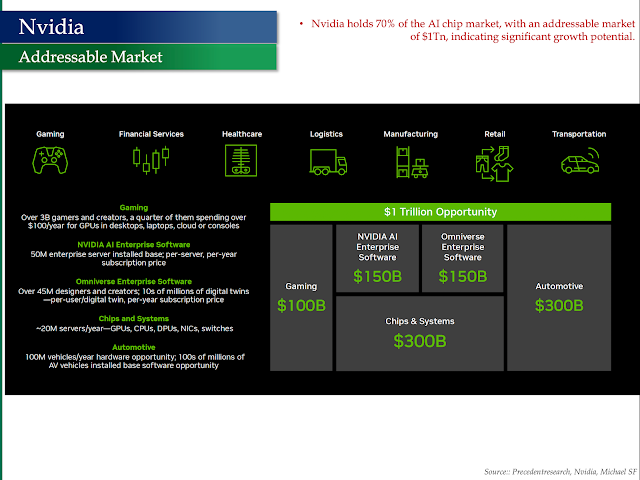Click the green 'Omniverse Enterprise Software' heading
Screen dimensions: 640x480
pos(134,281)
